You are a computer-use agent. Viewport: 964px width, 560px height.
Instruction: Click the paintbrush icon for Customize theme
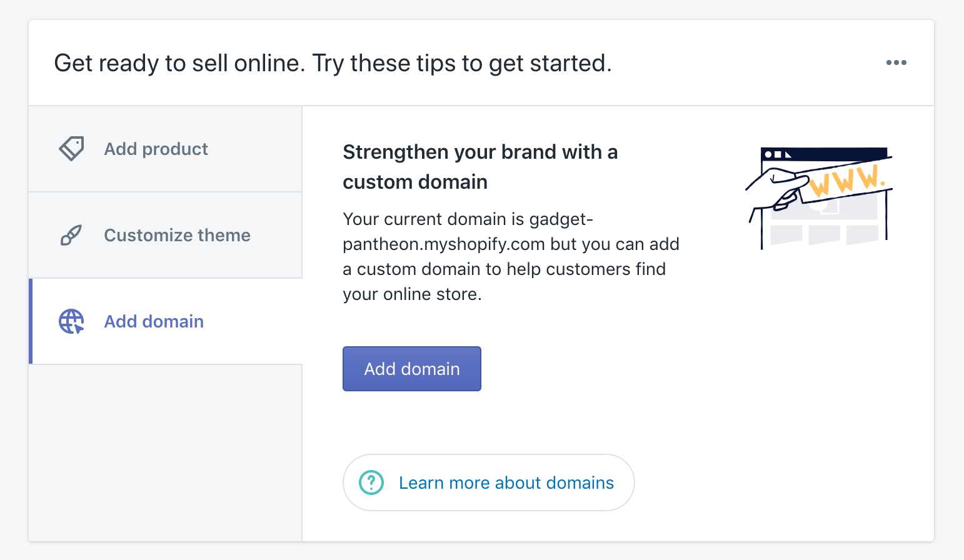tap(71, 235)
